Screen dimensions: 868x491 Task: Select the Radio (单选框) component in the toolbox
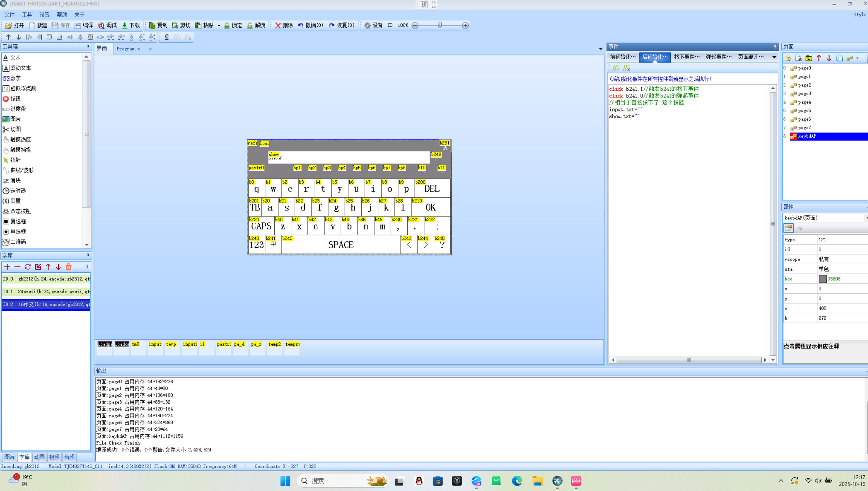pyautogui.click(x=18, y=232)
